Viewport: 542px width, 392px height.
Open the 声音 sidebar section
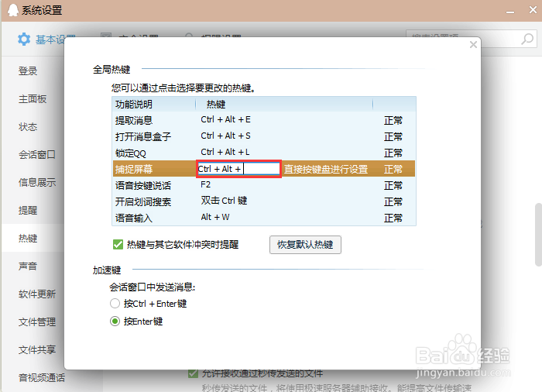click(x=28, y=266)
